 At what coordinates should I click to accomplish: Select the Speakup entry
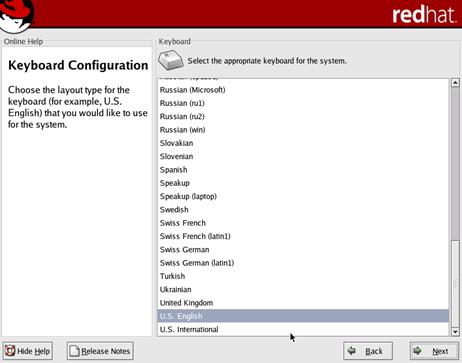303,183
